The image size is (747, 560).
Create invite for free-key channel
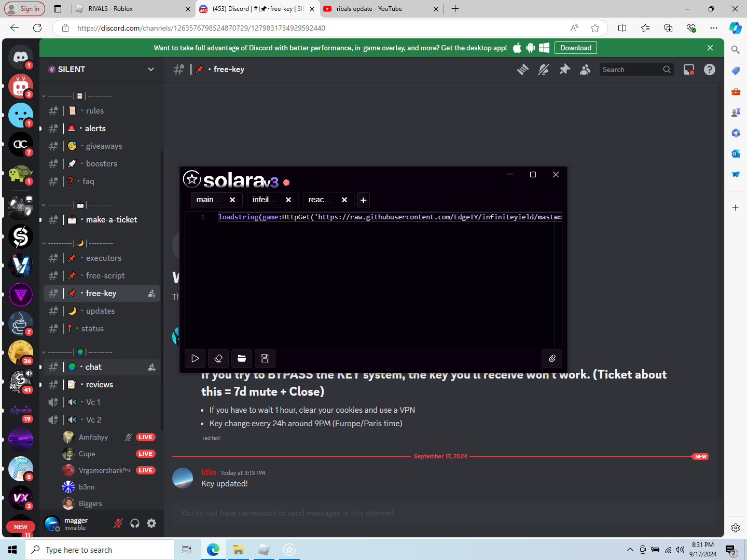[151, 293]
